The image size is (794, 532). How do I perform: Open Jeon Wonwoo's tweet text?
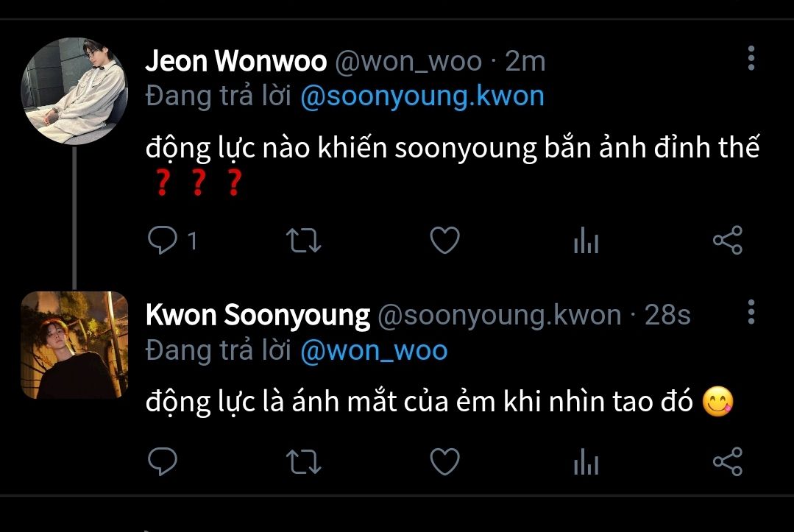[x=453, y=165]
